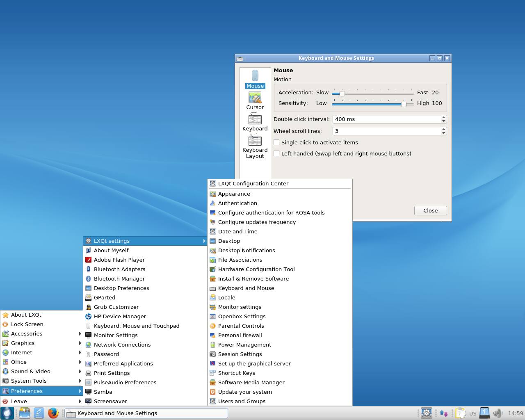
Task: Open the text editor quicklaunch icon on panel
Action: pos(39,413)
